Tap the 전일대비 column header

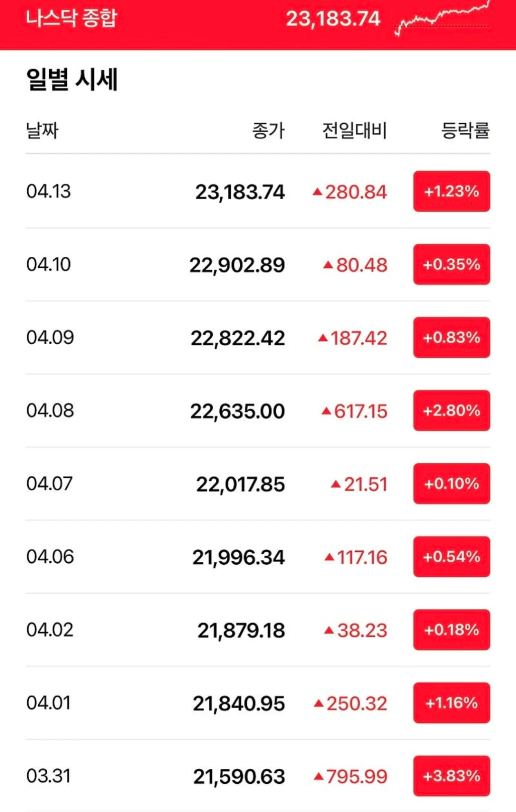(x=354, y=131)
